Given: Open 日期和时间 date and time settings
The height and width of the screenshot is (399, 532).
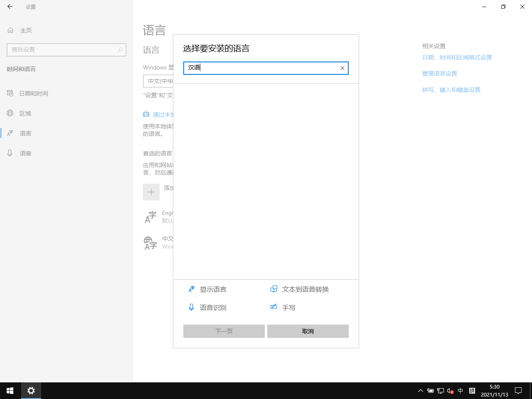Looking at the screenshot, I should (33, 94).
